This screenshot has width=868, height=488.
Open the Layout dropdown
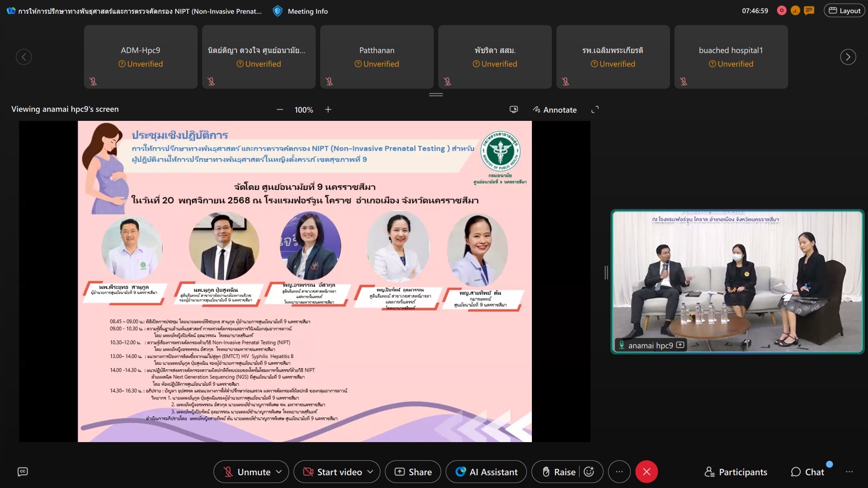(844, 10)
